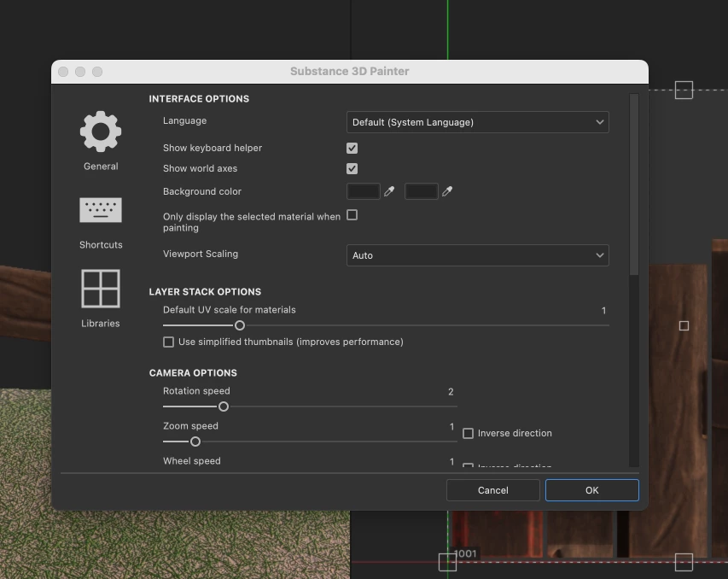The width and height of the screenshot is (728, 579).
Task: Click the INTERFACE OPTIONS heading
Action: coord(199,98)
